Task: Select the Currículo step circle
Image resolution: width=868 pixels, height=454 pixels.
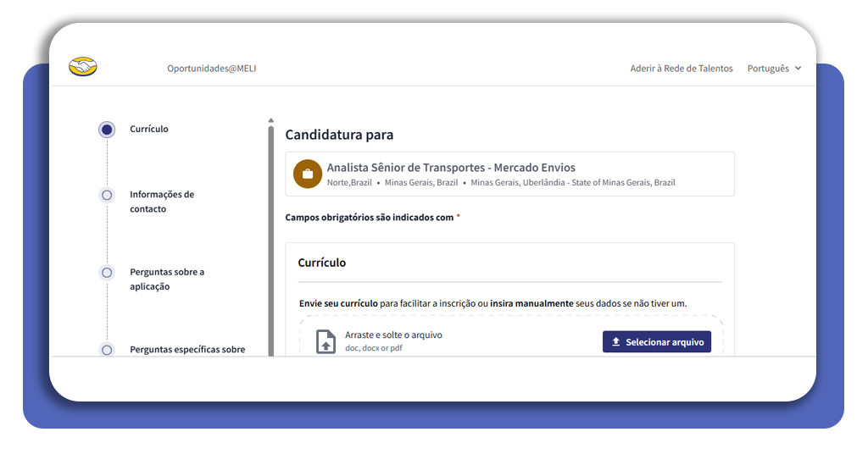Action: click(x=107, y=130)
